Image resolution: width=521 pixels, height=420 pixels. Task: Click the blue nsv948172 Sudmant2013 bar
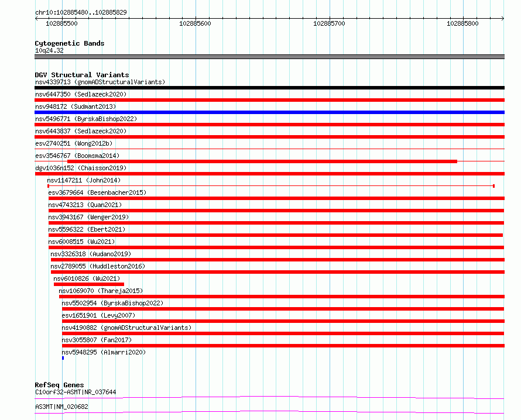(269, 112)
